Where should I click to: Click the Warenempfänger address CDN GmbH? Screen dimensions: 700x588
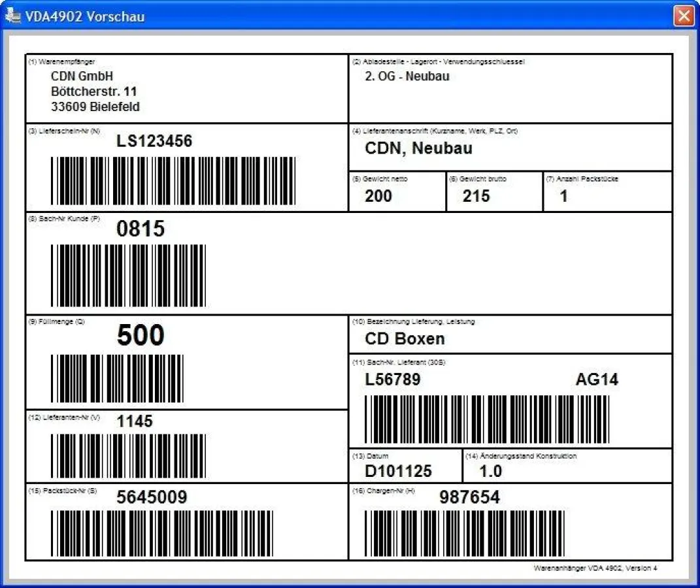click(83, 76)
